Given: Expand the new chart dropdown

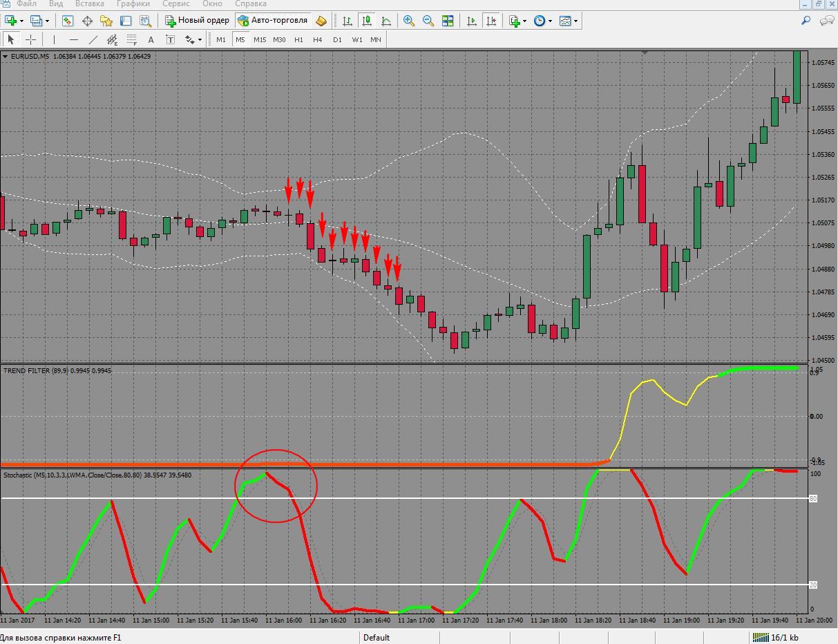Looking at the screenshot, I should (22, 21).
